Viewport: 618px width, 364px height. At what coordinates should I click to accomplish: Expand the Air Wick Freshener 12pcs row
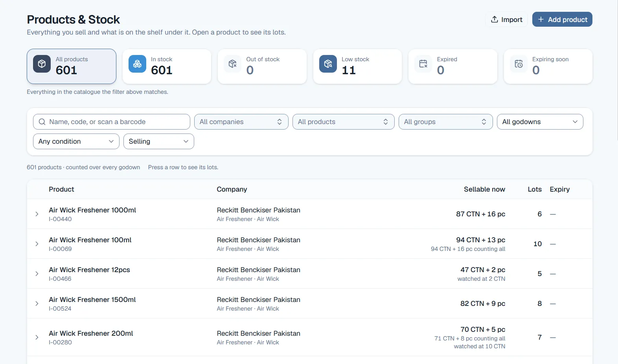click(x=37, y=274)
